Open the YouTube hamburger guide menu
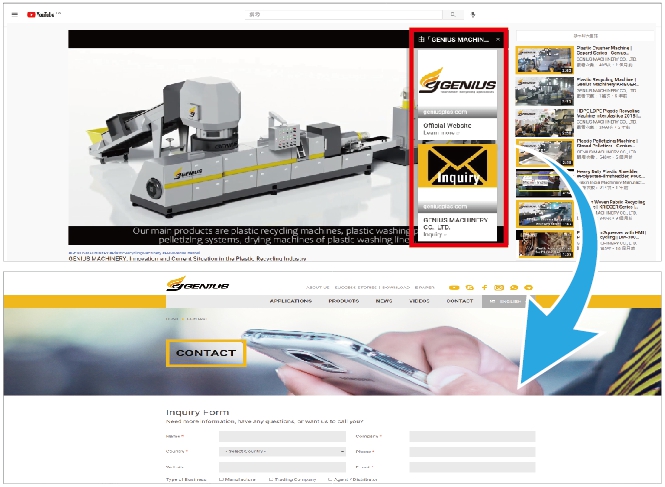Viewport: 665px width, 487px height. click(15, 14)
